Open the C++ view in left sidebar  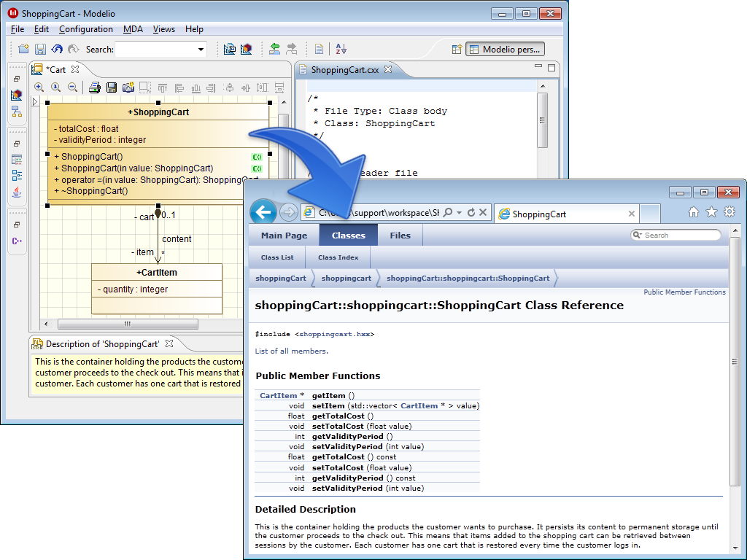coord(17,241)
